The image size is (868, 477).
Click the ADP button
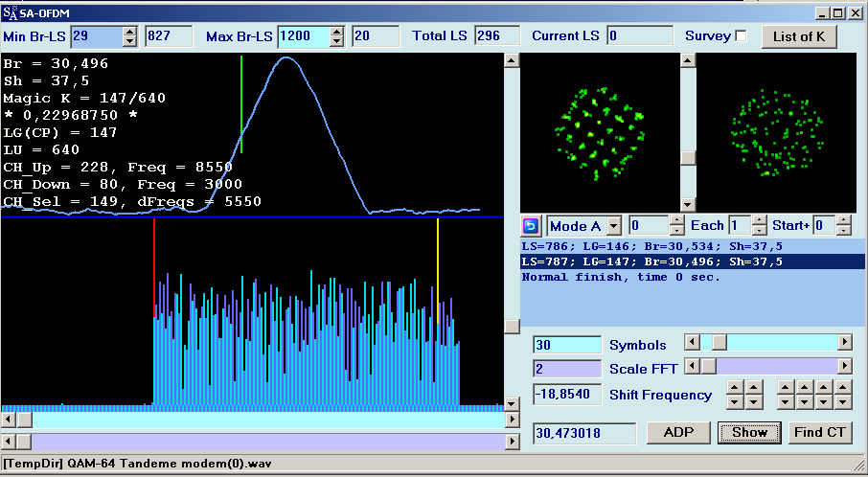point(678,433)
